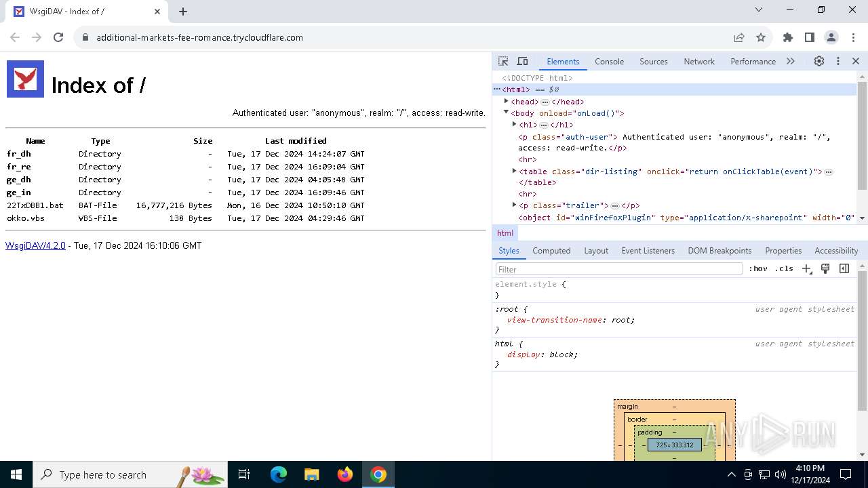Reload the page with refresh icon
This screenshot has width=868, height=488.
click(58, 37)
